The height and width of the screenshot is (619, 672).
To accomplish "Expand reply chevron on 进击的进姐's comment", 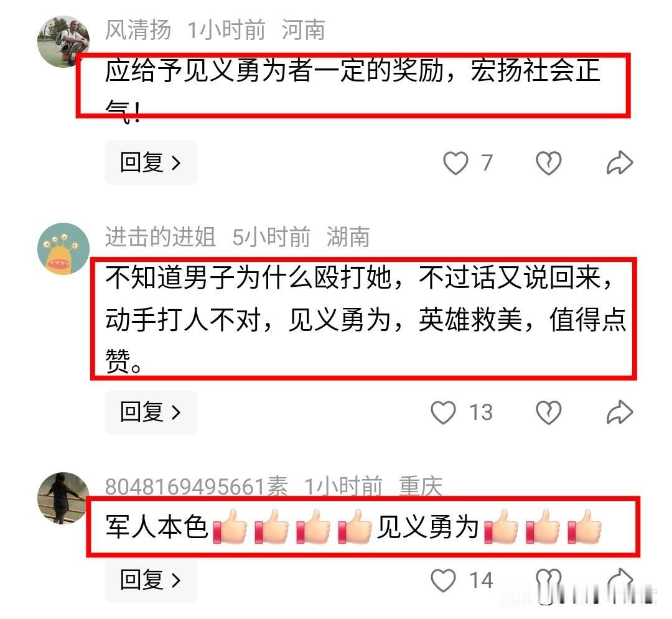I will point(175,412).
